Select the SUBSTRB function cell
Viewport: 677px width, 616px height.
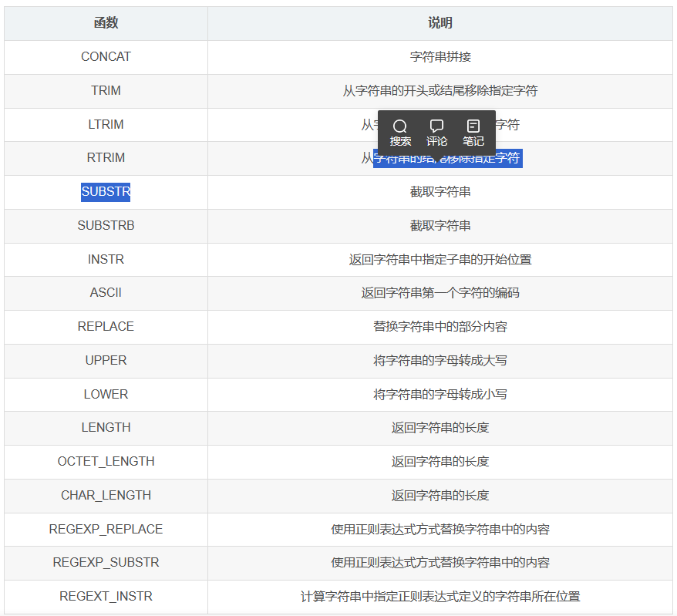click(106, 225)
